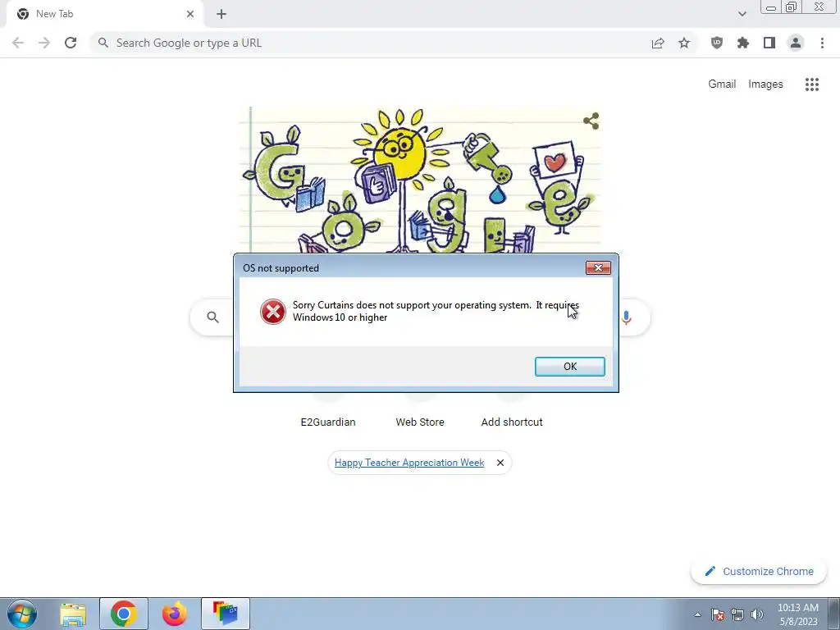The width and height of the screenshot is (840, 630).
Task: Toggle the Chrome side panel
Action: [769, 43]
